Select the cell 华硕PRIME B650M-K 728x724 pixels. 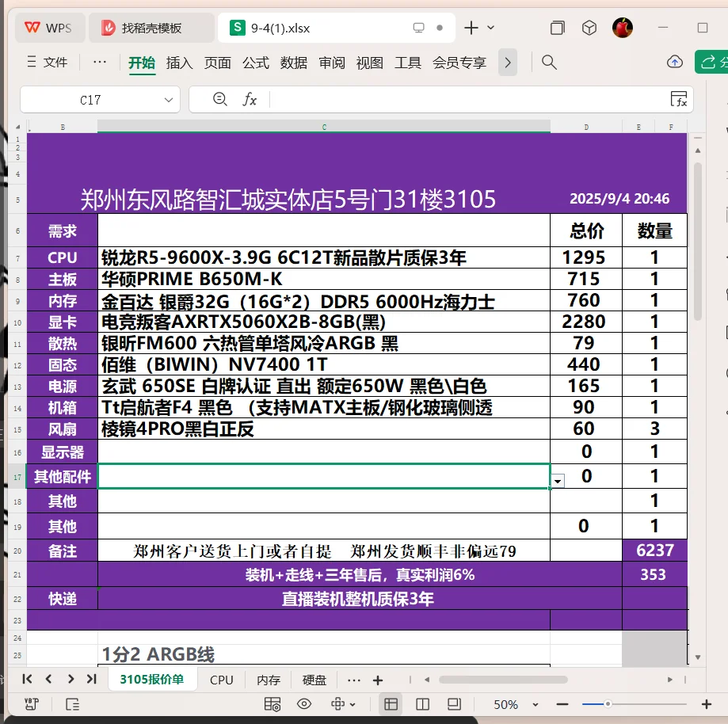tap(324, 279)
